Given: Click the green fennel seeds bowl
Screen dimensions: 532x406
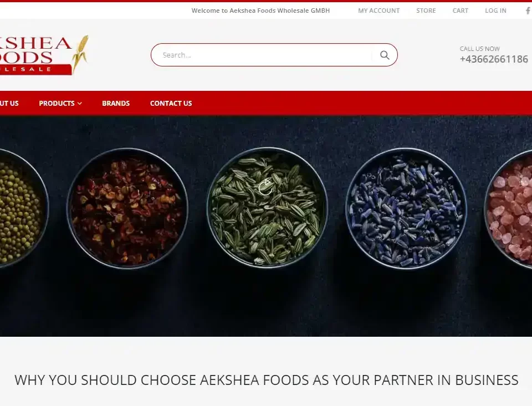Looking at the screenshot, I should coord(267,208).
